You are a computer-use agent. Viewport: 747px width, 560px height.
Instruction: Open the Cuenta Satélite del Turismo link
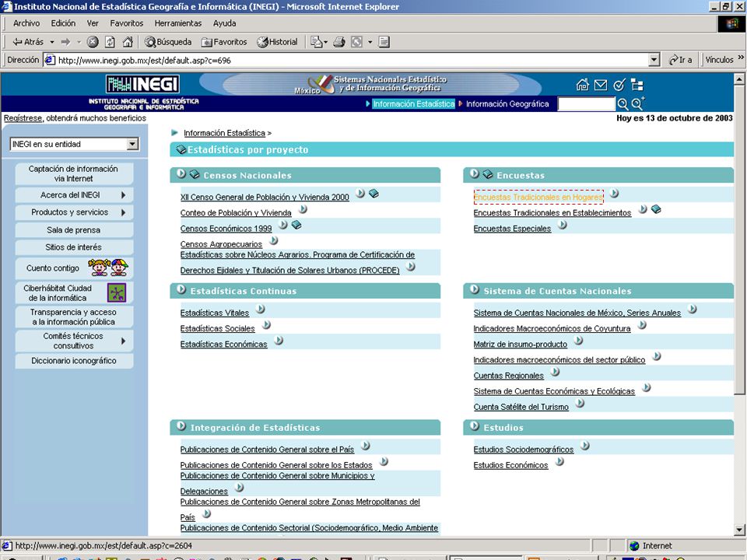tap(521, 407)
